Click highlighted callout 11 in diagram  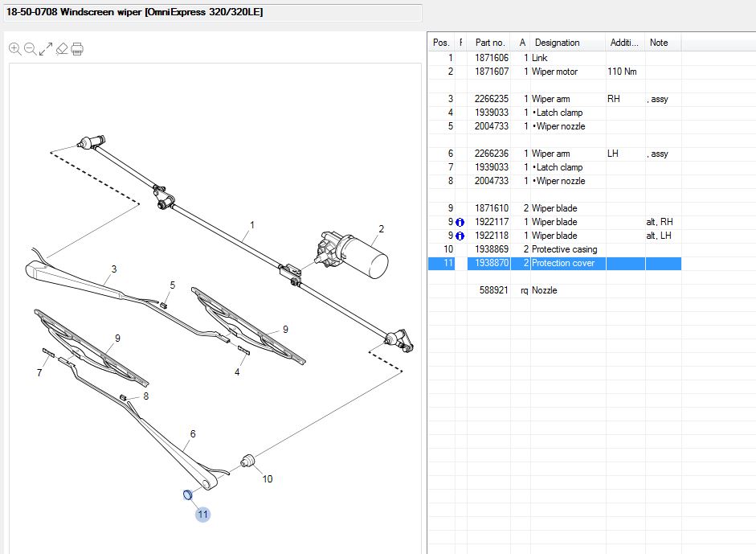tap(202, 514)
